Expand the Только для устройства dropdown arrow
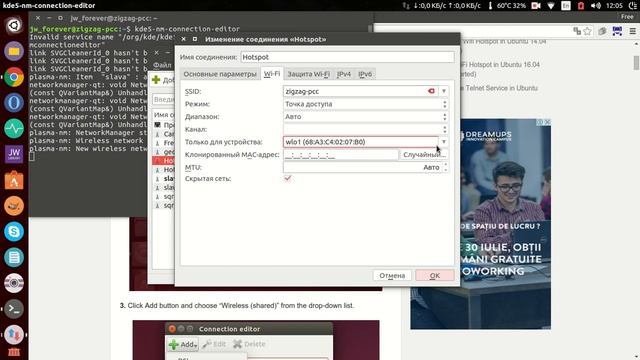 pos(444,142)
